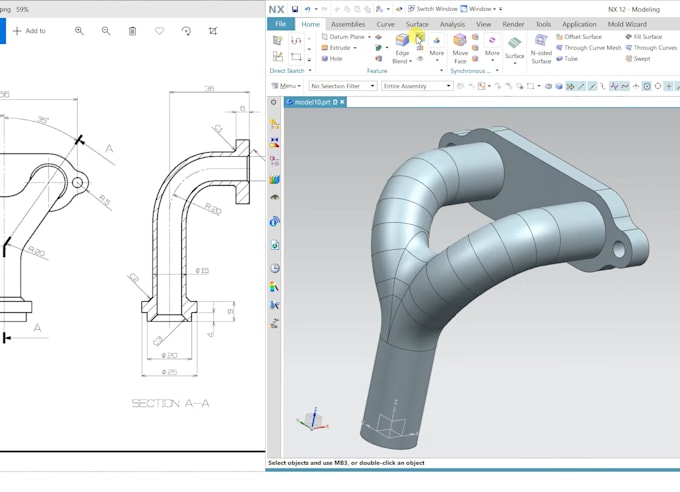Select the Tube command
The image size is (680, 492).
567,59
